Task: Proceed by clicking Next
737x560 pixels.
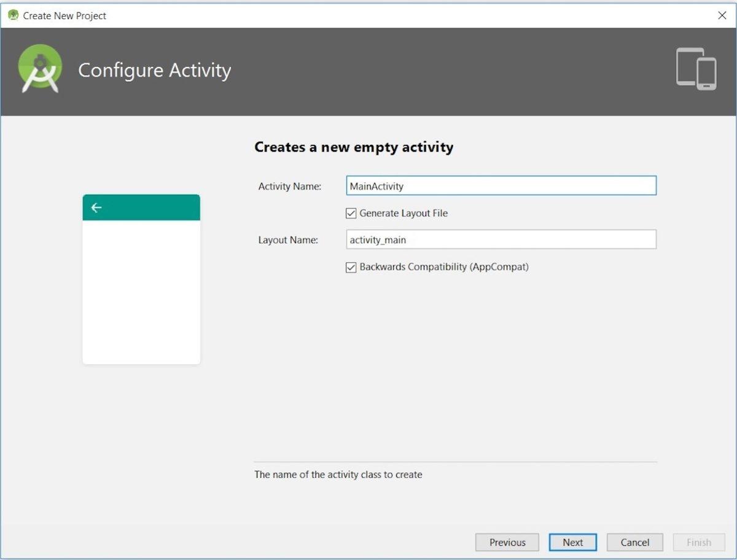Action: pyautogui.click(x=572, y=542)
